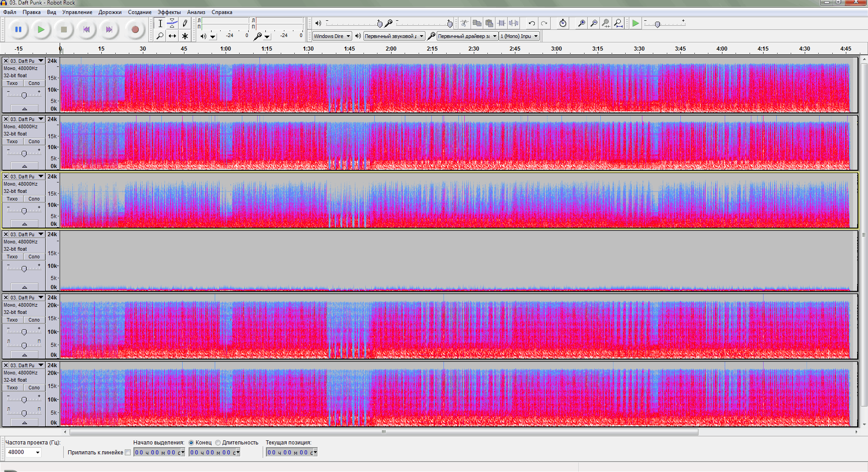
Task: Click the Paste clipboard icon
Action: click(489, 23)
